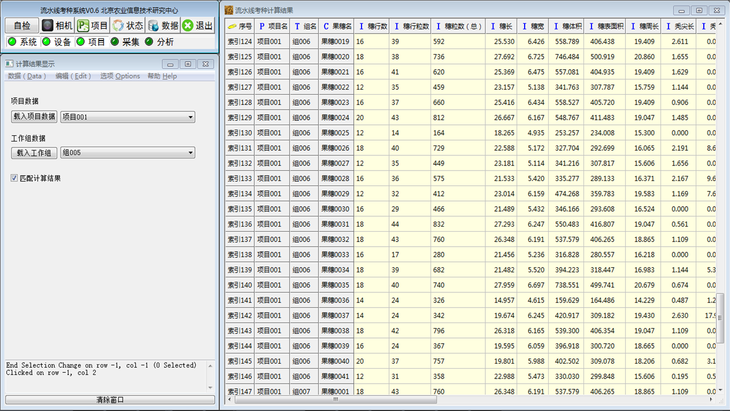Toggle the 匹配计算结果 checkbox

pyautogui.click(x=13, y=178)
